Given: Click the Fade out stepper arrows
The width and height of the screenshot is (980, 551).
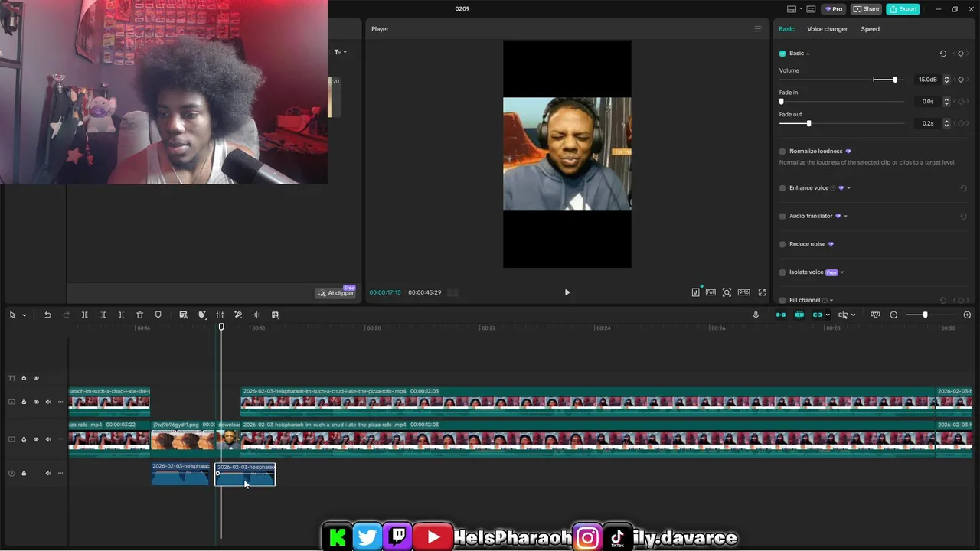Looking at the screenshot, I should tap(946, 123).
